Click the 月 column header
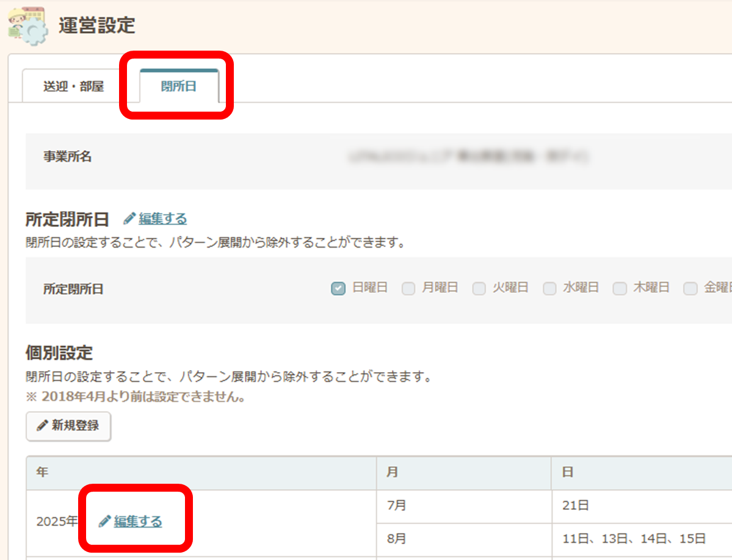The width and height of the screenshot is (732, 560). (x=463, y=473)
